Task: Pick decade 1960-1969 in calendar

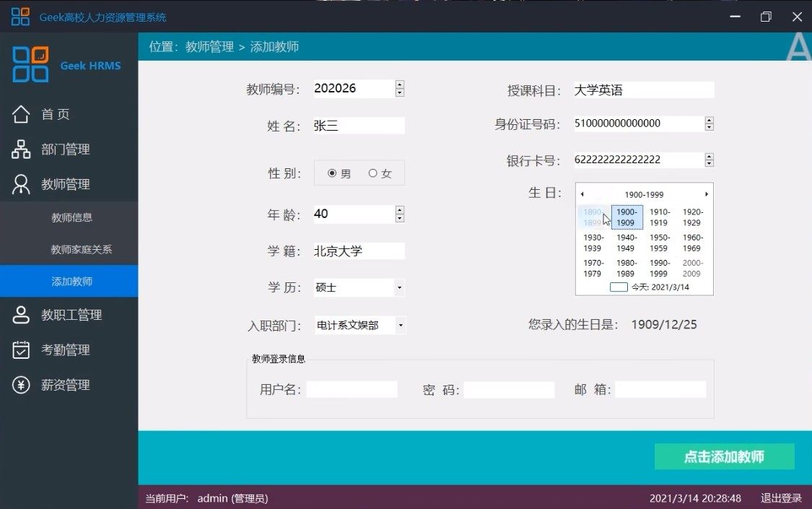Action: coord(692,243)
